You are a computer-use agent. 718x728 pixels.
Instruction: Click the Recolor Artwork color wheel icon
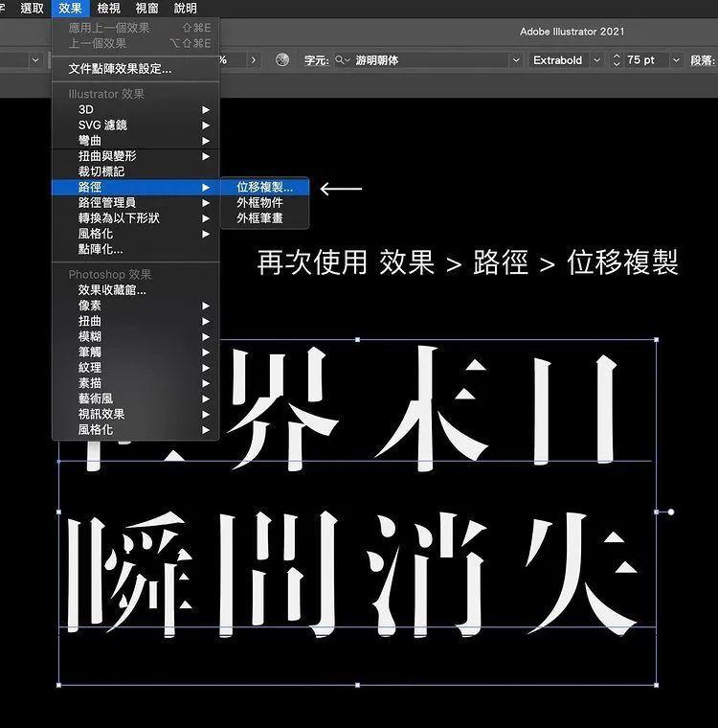click(x=281, y=59)
